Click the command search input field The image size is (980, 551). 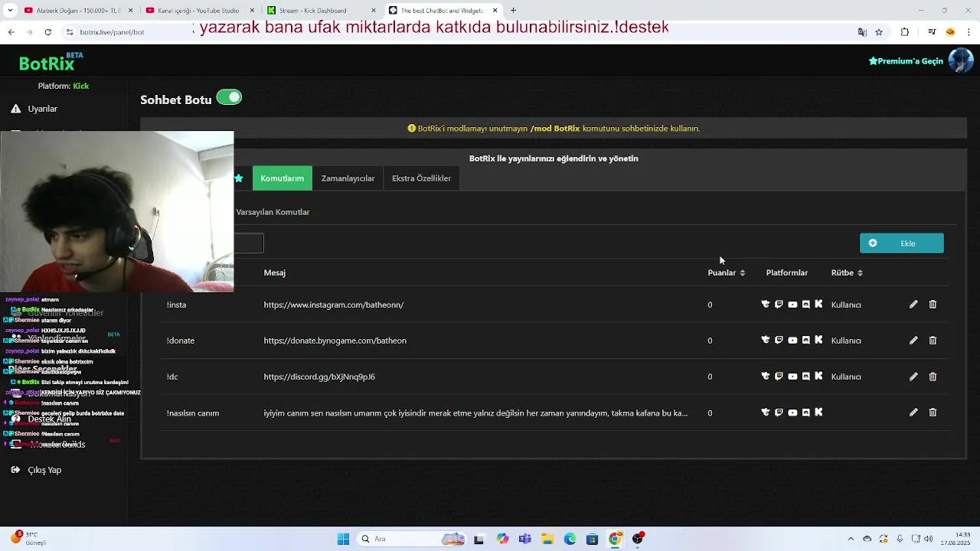(x=249, y=243)
